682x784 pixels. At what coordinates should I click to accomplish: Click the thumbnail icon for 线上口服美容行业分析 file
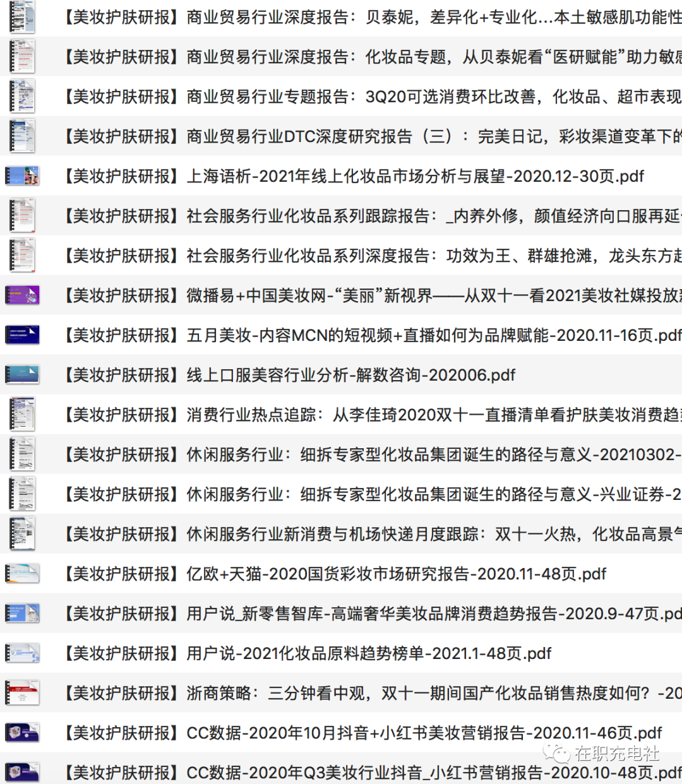click(22, 375)
